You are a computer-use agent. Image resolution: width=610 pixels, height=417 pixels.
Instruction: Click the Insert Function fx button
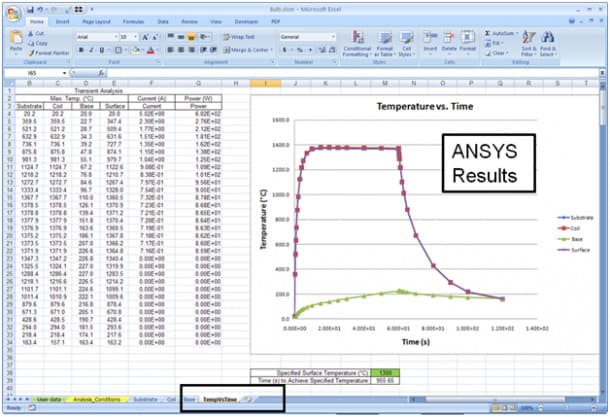[101, 73]
